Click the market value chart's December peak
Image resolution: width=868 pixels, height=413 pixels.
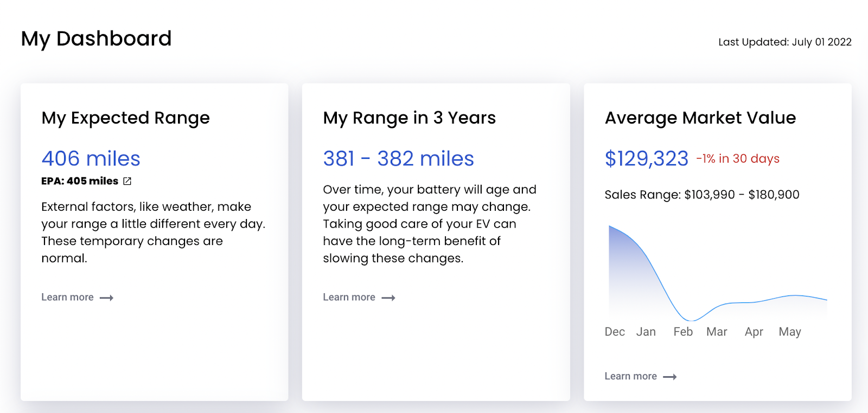[611, 228]
